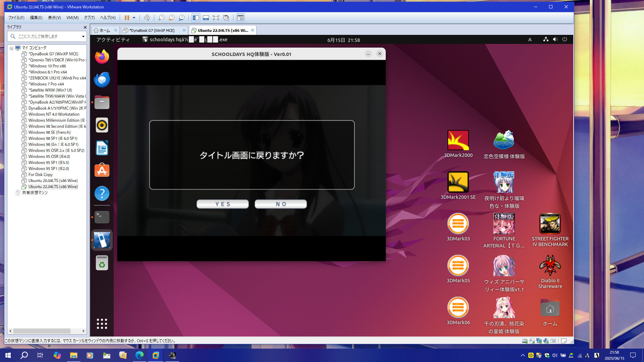
Task: Open 3DMark03 desktop icon
Action: [458, 227]
